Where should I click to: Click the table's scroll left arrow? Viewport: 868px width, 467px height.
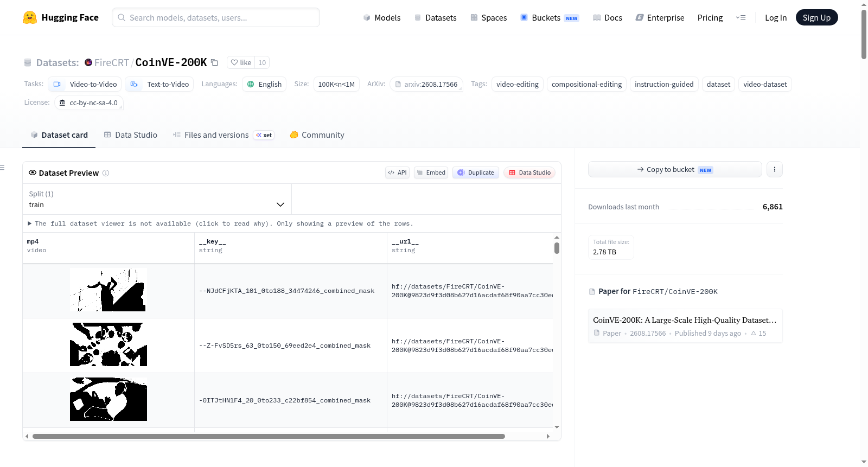[27, 436]
